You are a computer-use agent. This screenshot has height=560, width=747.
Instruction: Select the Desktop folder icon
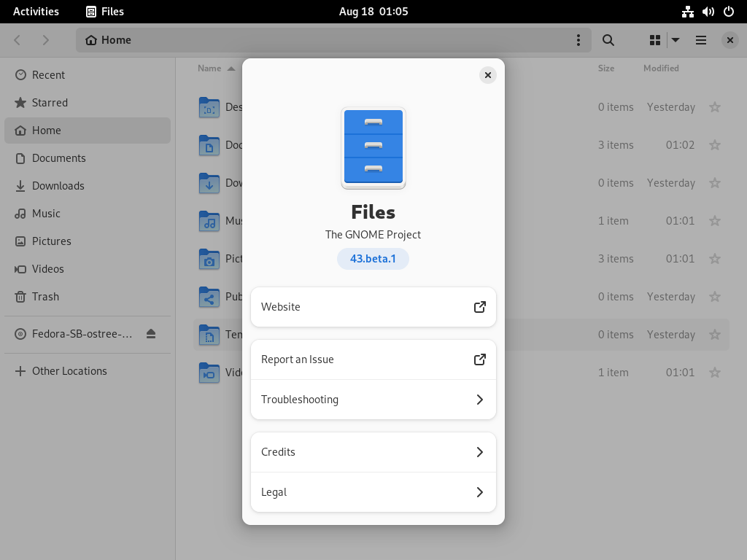click(209, 107)
